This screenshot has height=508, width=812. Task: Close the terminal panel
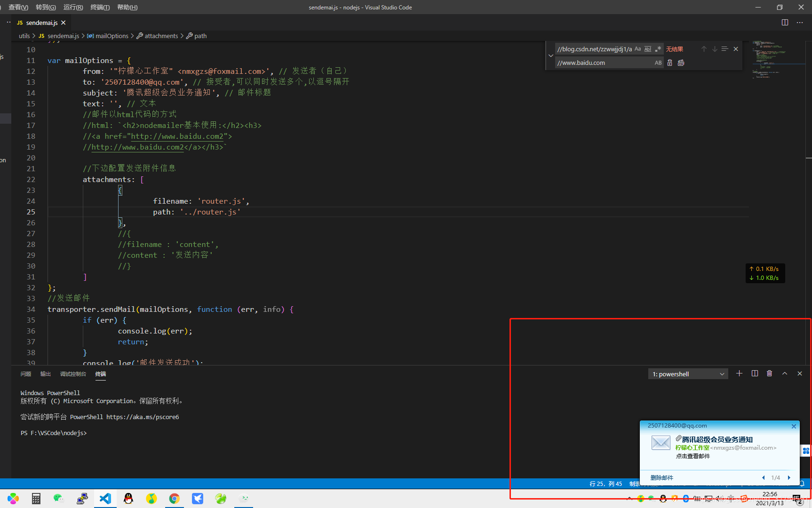click(800, 373)
